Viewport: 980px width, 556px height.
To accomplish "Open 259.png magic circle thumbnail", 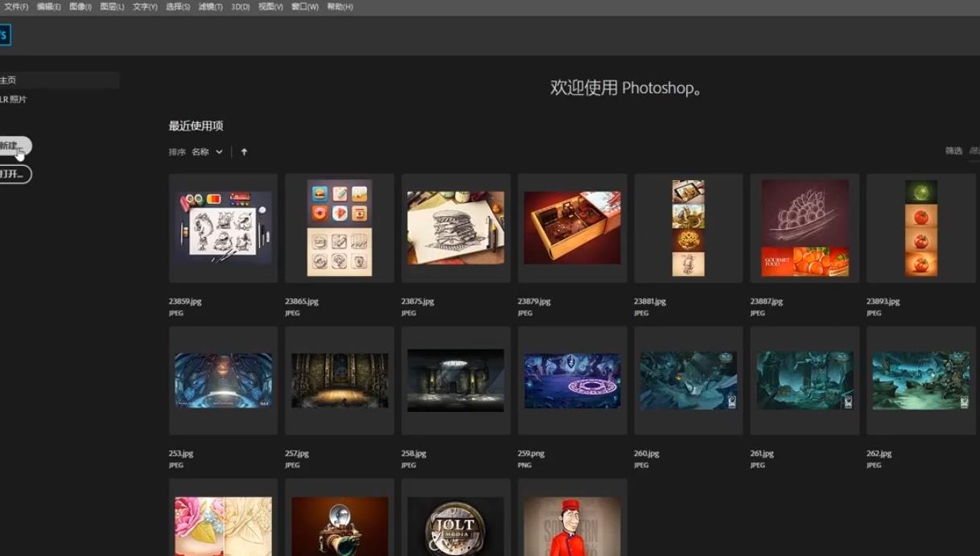I will [x=572, y=381].
